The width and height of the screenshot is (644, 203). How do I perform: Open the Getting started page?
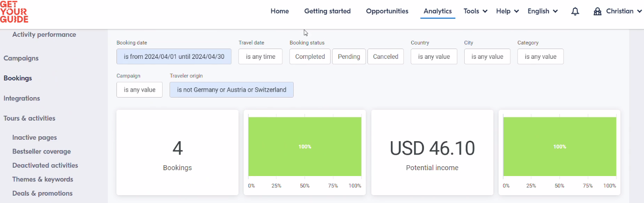[x=327, y=11]
